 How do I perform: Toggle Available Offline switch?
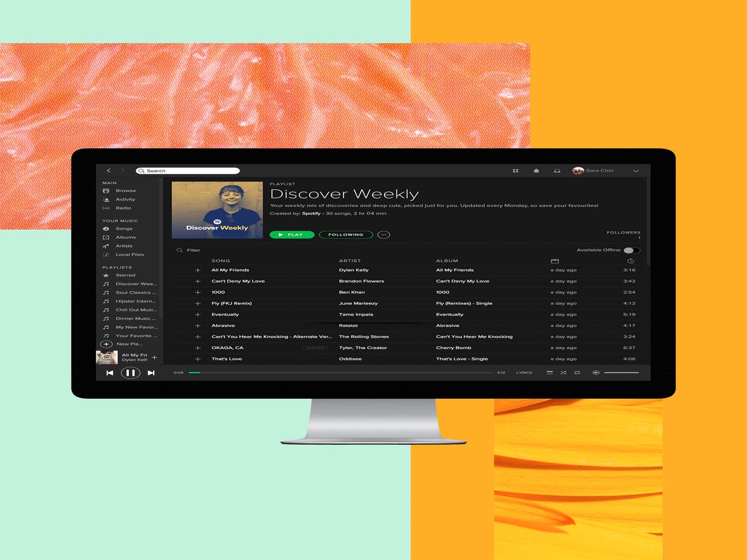tap(631, 250)
